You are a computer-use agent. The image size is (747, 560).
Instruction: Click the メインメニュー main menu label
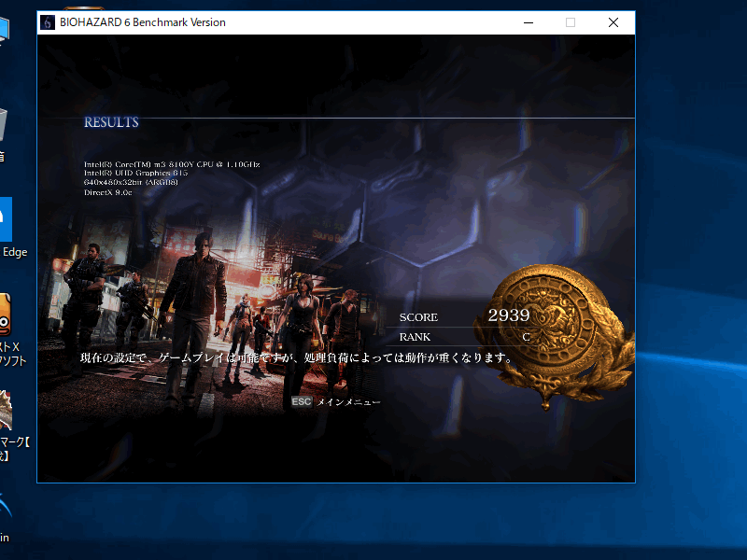348,401
